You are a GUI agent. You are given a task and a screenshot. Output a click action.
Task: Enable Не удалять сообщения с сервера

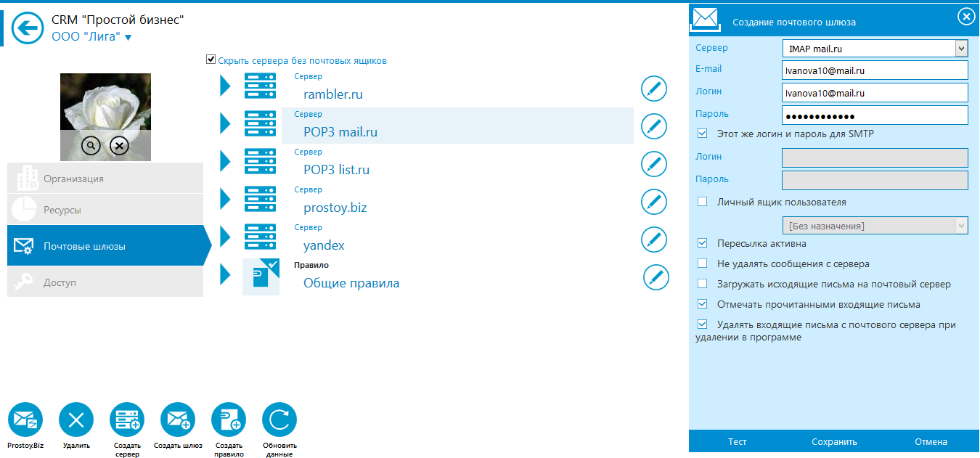click(x=702, y=263)
